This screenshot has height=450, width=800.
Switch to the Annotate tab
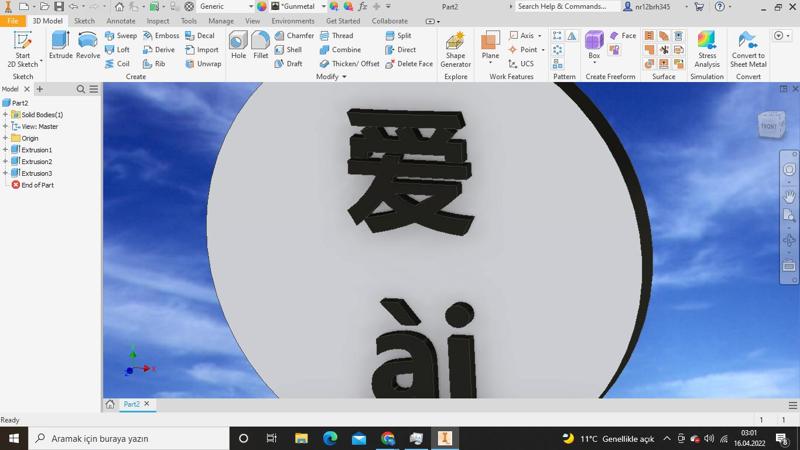[x=121, y=21]
